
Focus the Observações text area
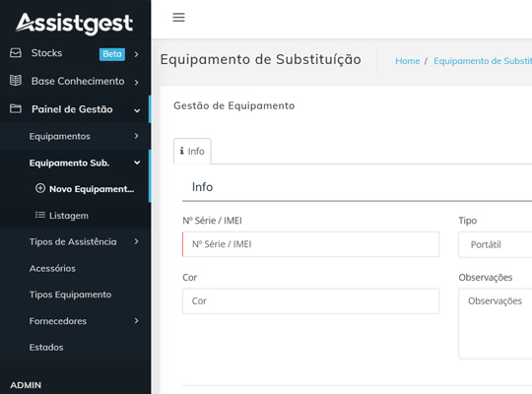(x=495, y=324)
